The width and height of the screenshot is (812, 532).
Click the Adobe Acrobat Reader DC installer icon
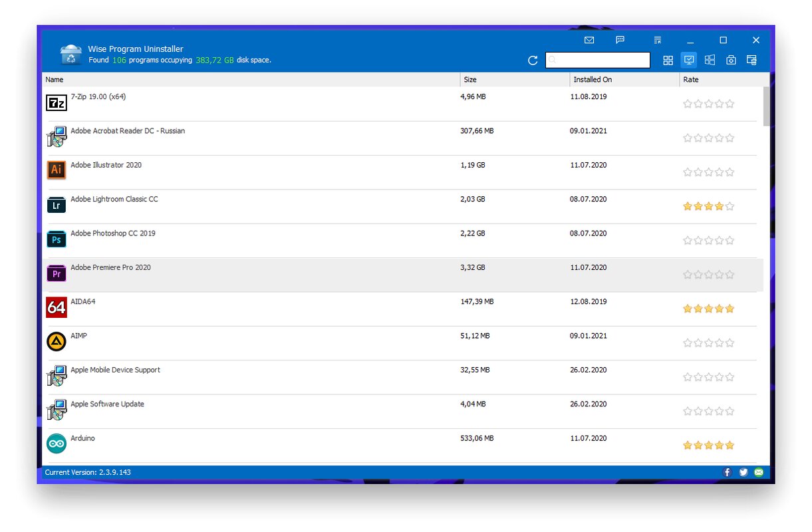(x=57, y=136)
